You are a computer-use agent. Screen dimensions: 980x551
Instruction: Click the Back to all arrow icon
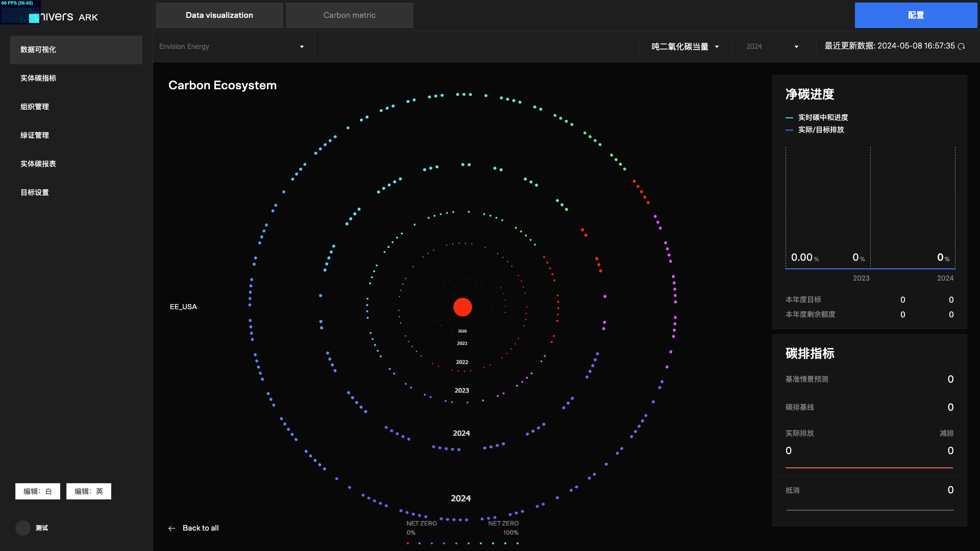[171, 529]
